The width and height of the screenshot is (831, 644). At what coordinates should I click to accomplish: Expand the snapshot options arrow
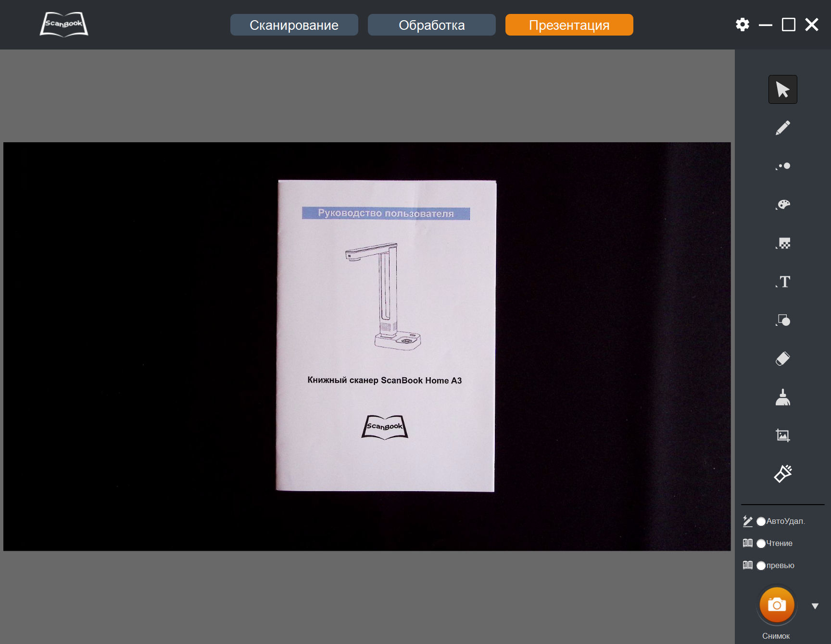(x=815, y=606)
